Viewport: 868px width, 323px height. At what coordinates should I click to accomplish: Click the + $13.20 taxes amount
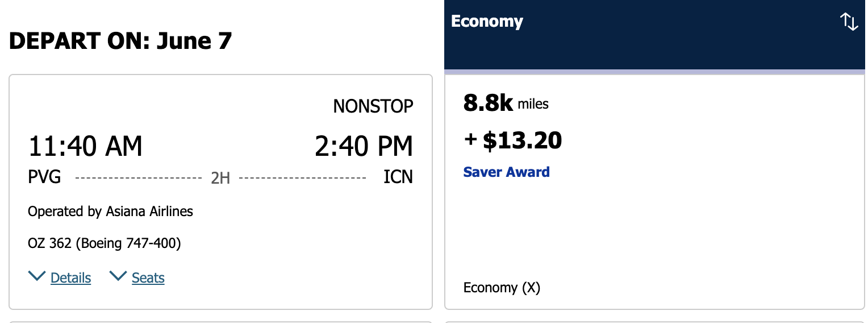(x=513, y=140)
